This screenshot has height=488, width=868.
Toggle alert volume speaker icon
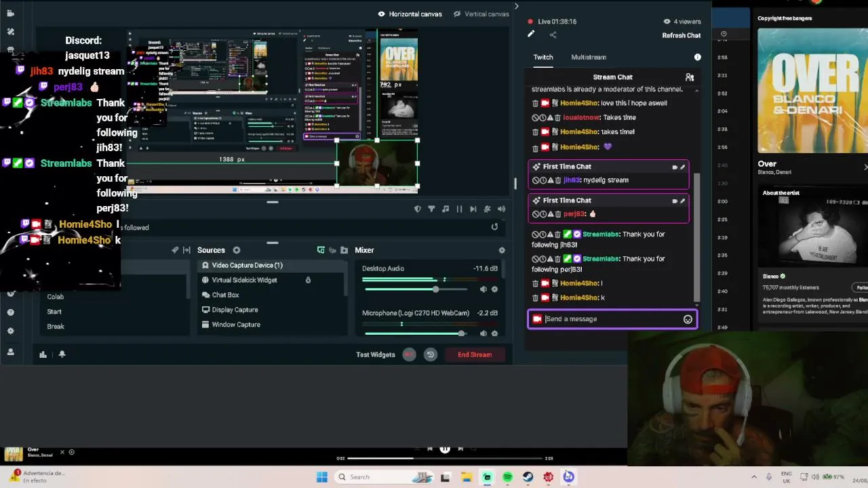[x=501, y=209]
